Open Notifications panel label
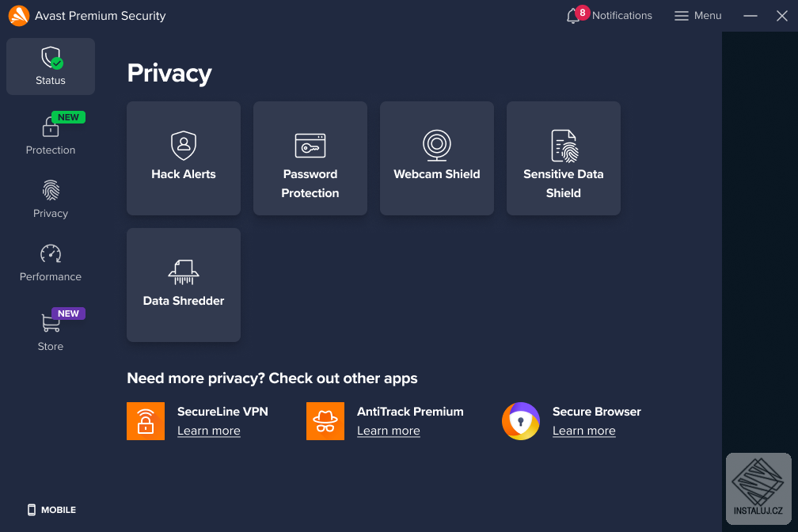 (622, 16)
